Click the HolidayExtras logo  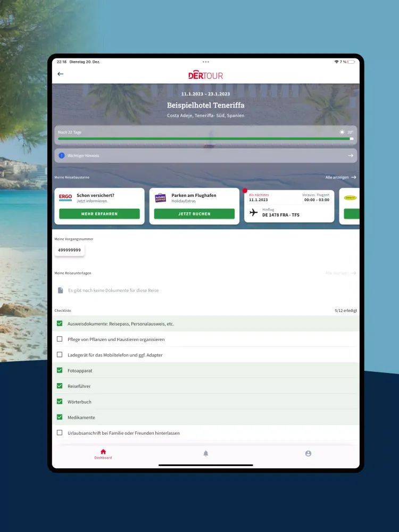pyautogui.click(x=161, y=198)
